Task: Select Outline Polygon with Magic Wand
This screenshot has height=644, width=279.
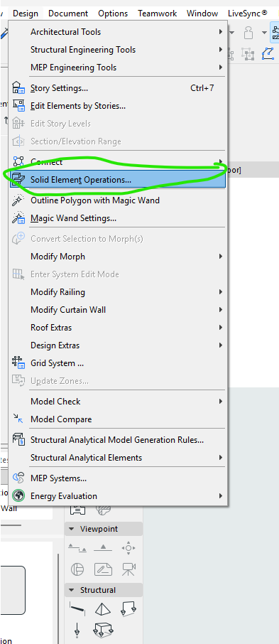Action: pyautogui.click(x=118, y=200)
